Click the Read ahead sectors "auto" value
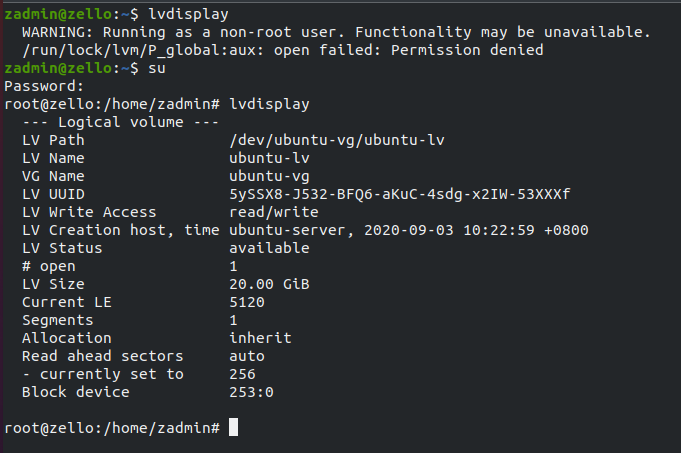This screenshot has width=681, height=453. pos(246,356)
